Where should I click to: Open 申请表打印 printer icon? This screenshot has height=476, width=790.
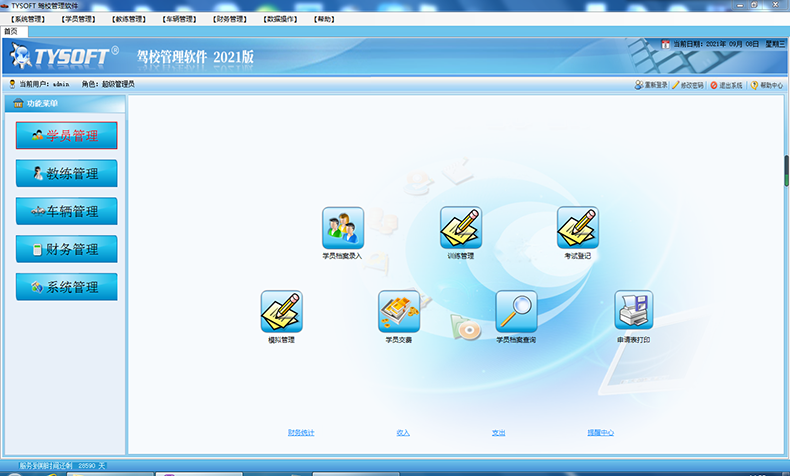pyautogui.click(x=633, y=312)
